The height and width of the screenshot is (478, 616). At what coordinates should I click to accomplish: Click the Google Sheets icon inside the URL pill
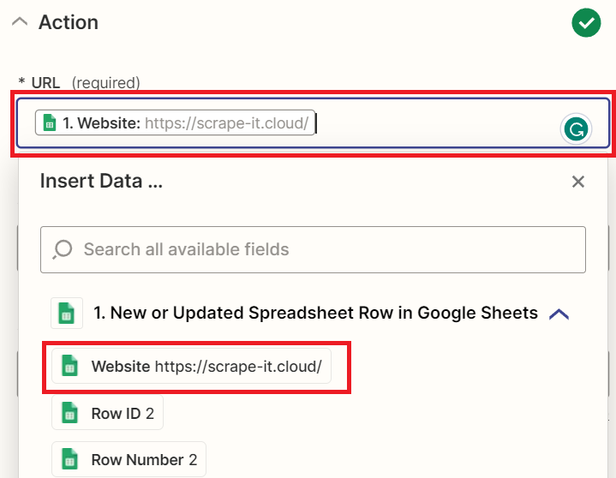point(49,123)
